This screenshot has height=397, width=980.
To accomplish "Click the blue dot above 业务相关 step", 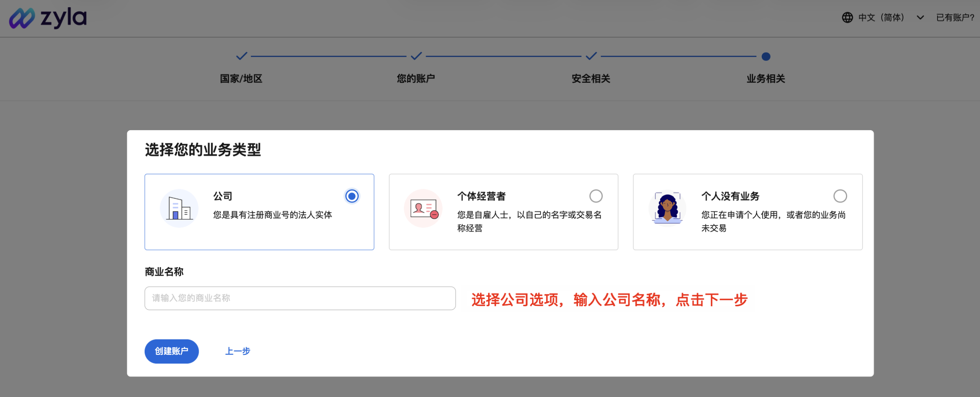I will [766, 56].
